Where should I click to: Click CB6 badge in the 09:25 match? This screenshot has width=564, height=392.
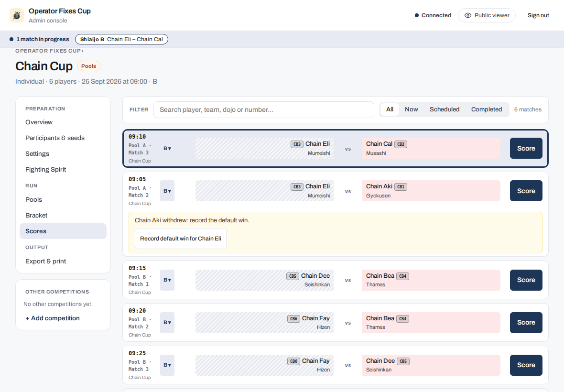point(293,361)
